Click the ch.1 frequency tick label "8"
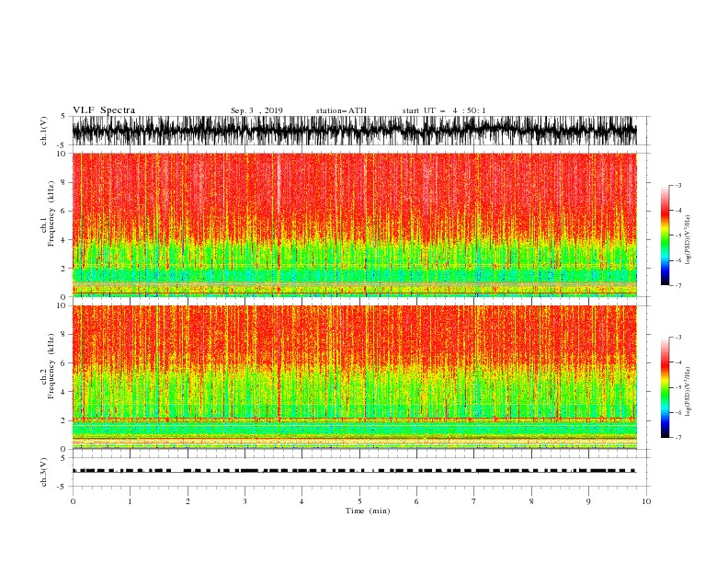This screenshot has width=728, height=563. (x=63, y=182)
